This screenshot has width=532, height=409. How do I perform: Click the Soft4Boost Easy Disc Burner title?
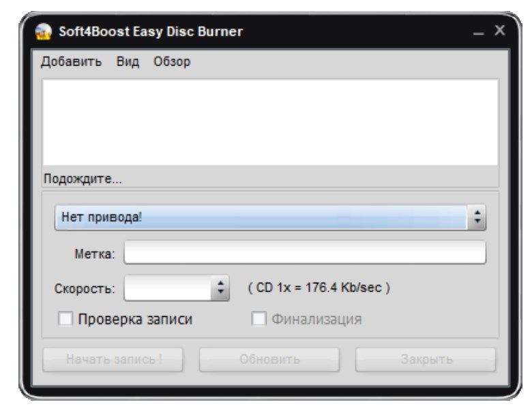tap(151, 31)
